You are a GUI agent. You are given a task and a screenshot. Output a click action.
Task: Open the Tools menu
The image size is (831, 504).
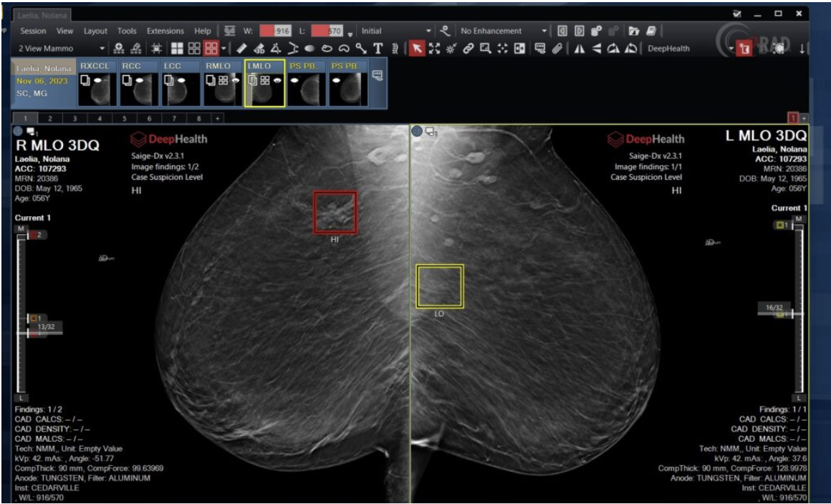click(127, 31)
